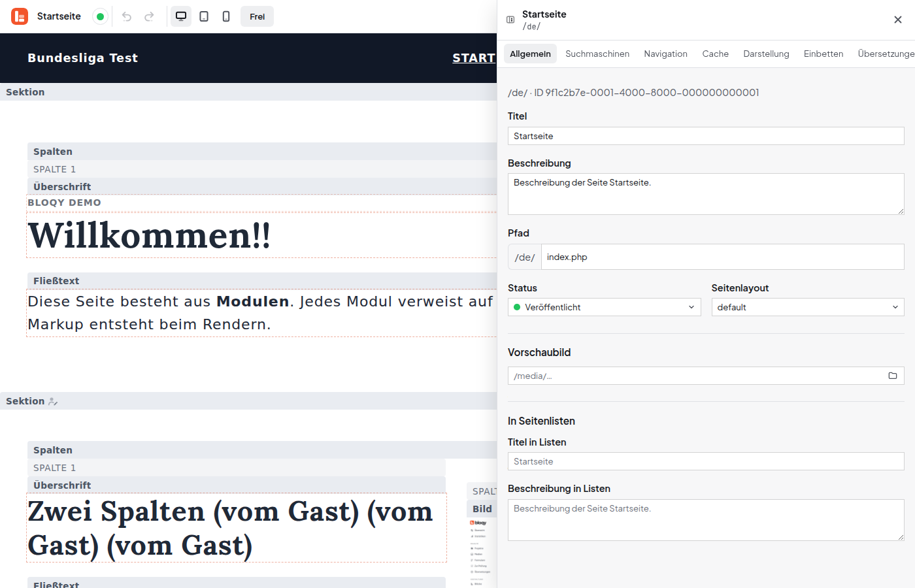
Task: Click the BLOQY DEMO overline text
Action: pos(64,203)
